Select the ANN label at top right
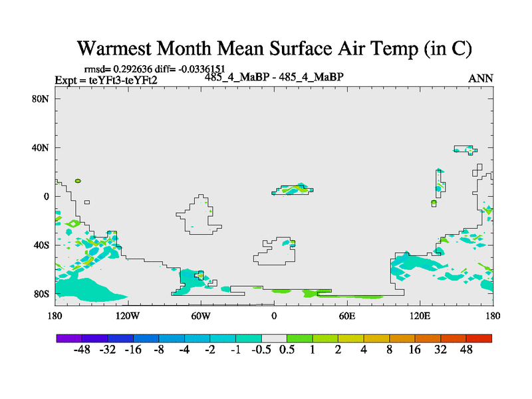Image resolution: width=532 pixels, height=399 pixels. point(481,78)
